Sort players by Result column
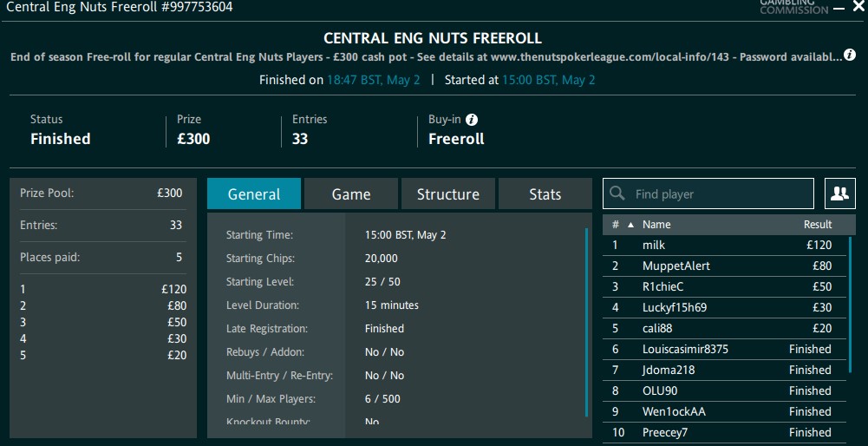868x446 pixels. coord(817,225)
